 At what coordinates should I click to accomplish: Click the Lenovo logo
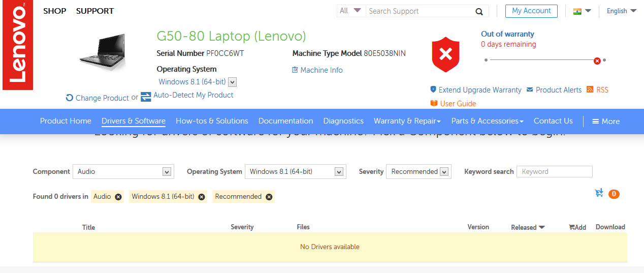click(18, 45)
